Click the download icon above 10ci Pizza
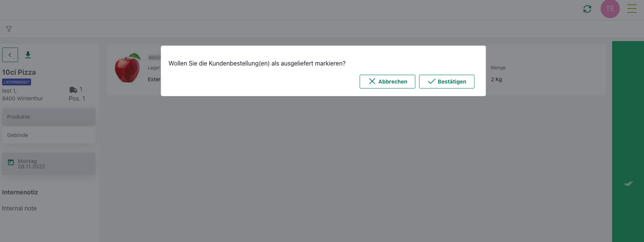This screenshot has width=644, height=242. click(28, 55)
